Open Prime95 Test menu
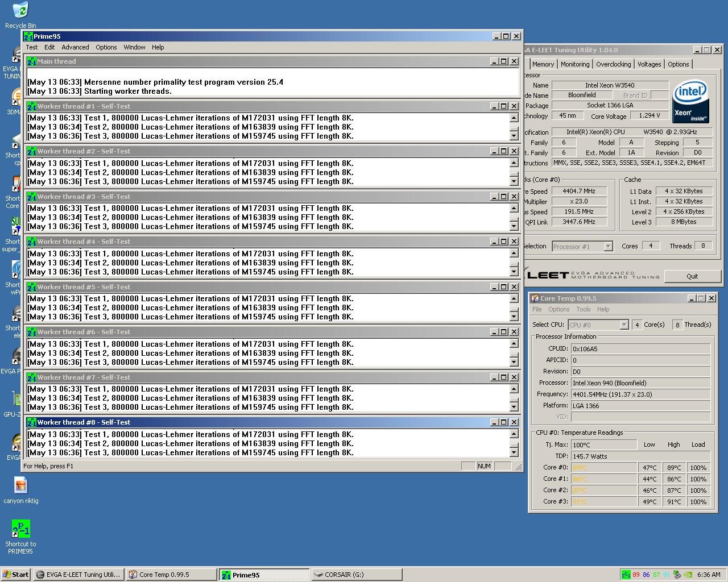 coord(32,47)
